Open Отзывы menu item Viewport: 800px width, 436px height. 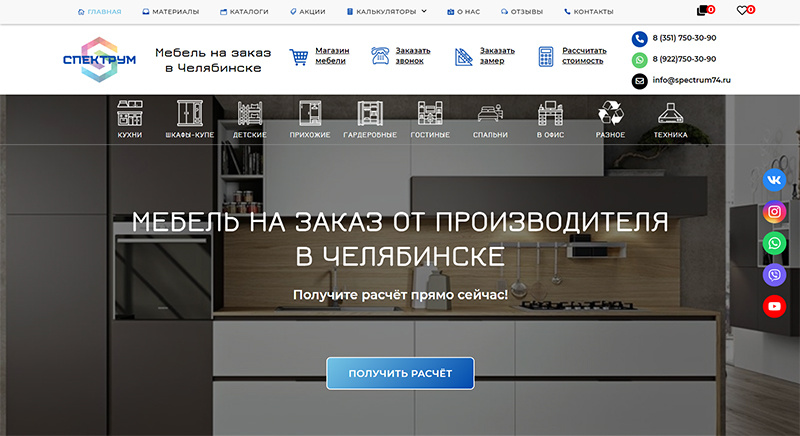tap(522, 11)
